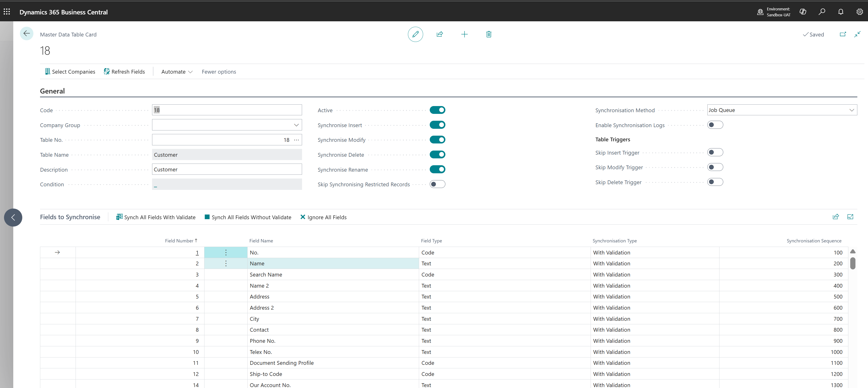Click the round previous-record chevron button
The width and height of the screenshot is (868, 388).
[x=13, y=217]
